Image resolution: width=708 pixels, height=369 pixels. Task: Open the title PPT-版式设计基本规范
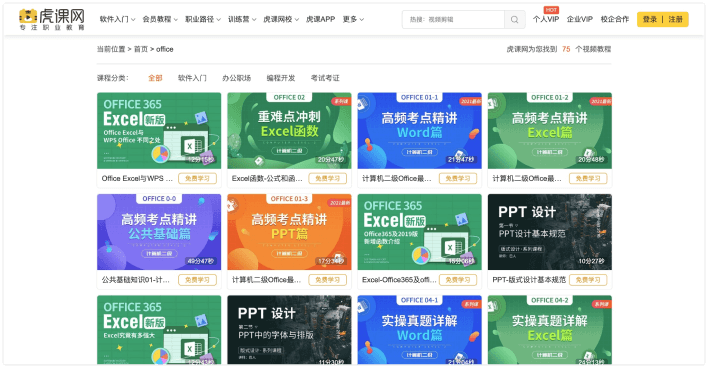point(529,280)
